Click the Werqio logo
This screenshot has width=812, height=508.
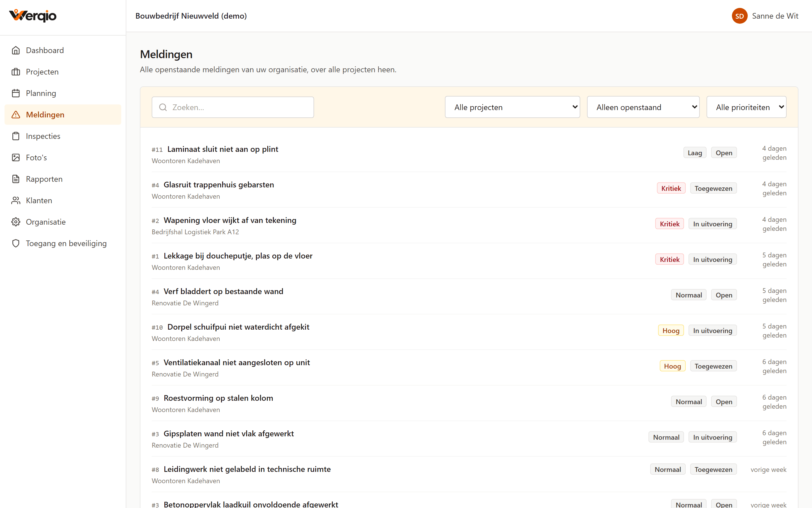click(x=32, y=16)
